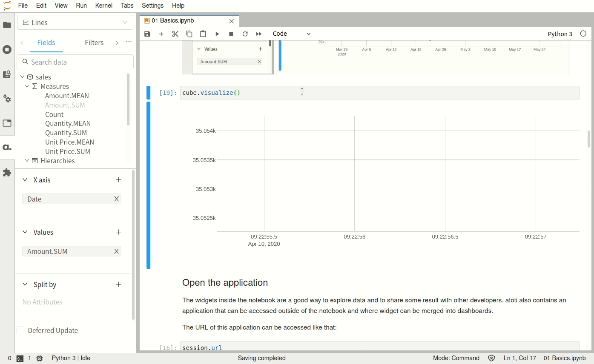Open the tabs list sidebar icon
Image resolution: width=594 pixels, height=364 pixels.
(x=7, y=123)
